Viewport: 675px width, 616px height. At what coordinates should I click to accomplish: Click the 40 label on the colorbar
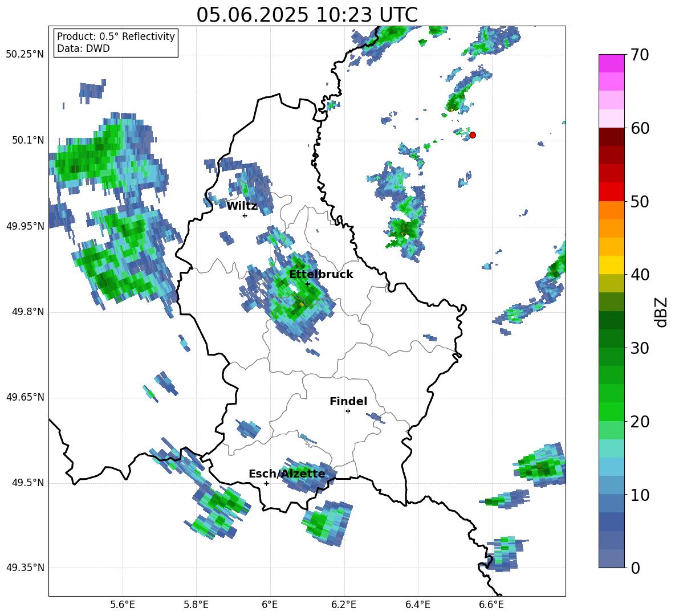[640, 275]
